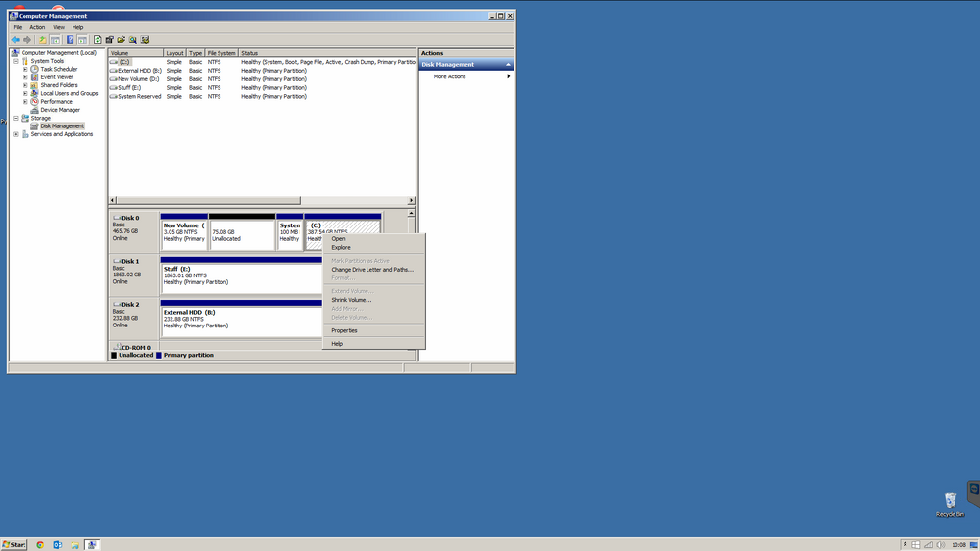Expand the Shared Folders node
The height and width of the screenshot is (551, 980).
[x=25, y=85]
